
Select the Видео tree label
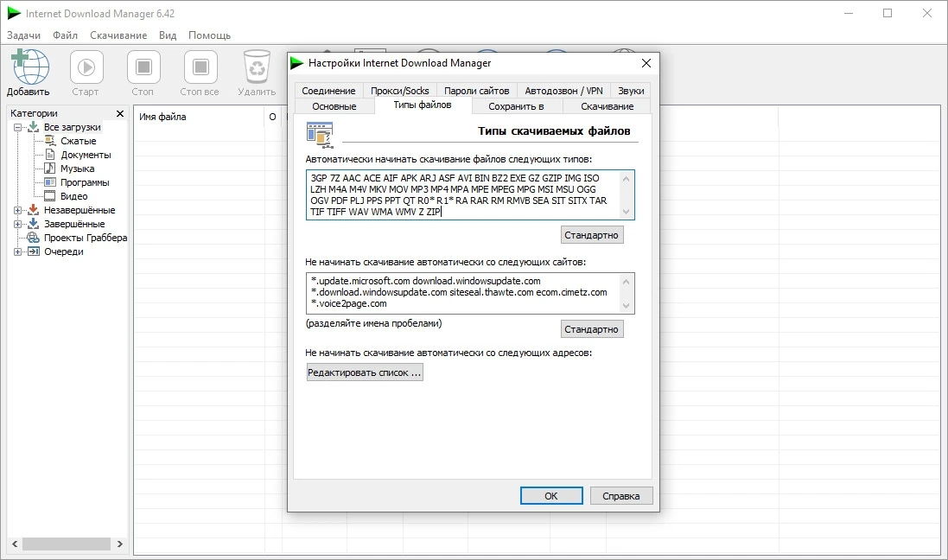pyautogui.click(x=73, y=196)
